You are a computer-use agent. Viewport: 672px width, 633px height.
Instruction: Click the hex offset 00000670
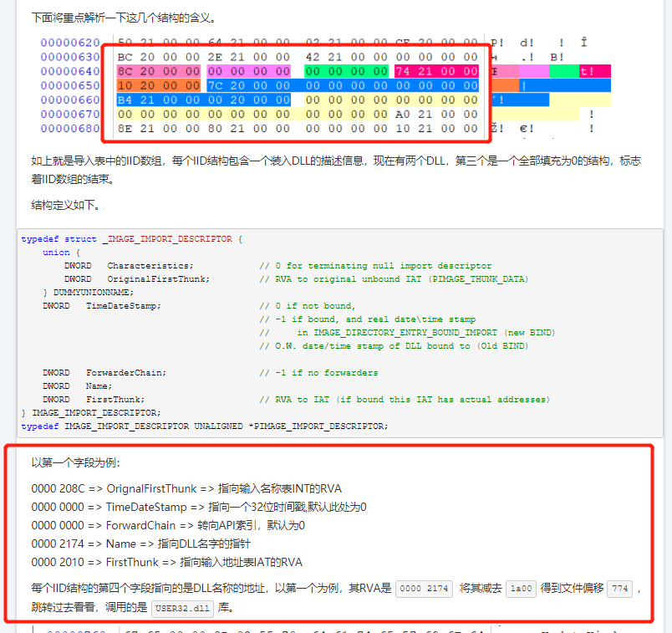70,114
